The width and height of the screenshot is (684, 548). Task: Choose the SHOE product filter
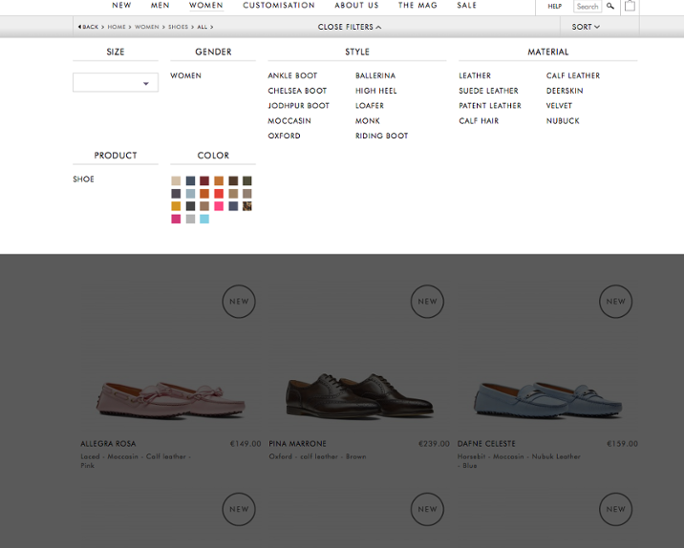click(83, 179)
